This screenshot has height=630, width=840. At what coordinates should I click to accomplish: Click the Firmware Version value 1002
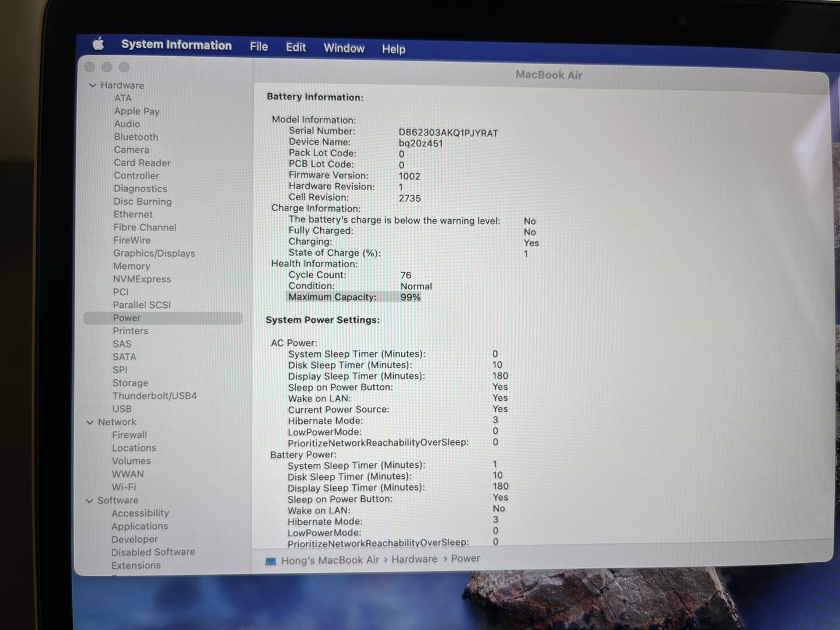409,176
